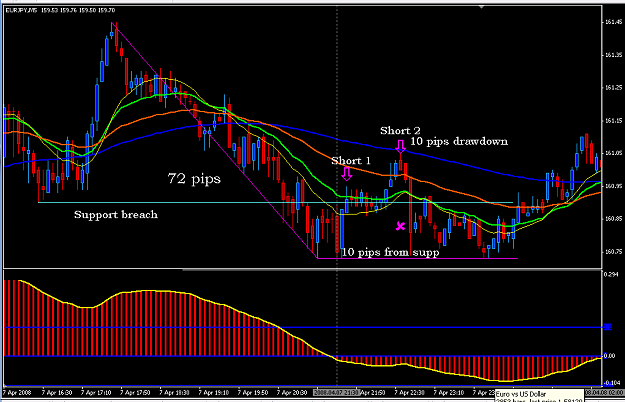The height and width of the screenshot is (402, 625).
Task: Select the magenta X mark on the chart
Action: [x=400, y=226]
